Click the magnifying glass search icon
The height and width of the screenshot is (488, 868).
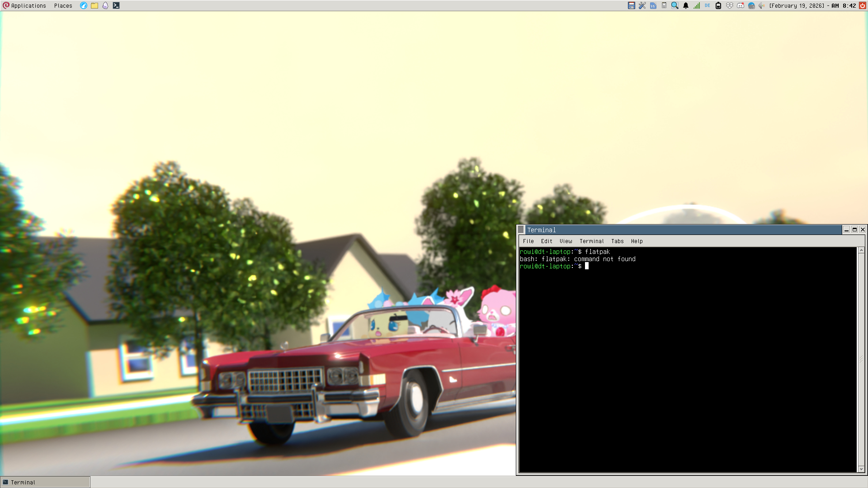[x=675, y=5]
